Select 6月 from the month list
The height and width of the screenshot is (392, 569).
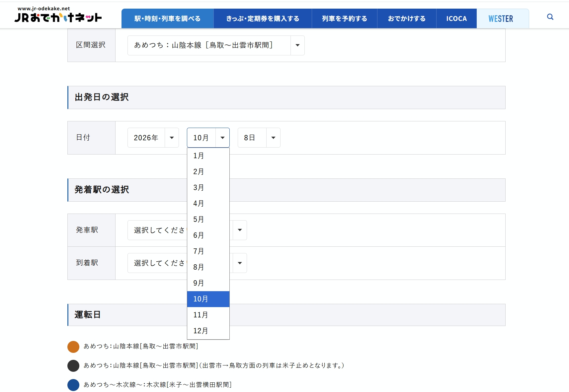click(208, 235)
